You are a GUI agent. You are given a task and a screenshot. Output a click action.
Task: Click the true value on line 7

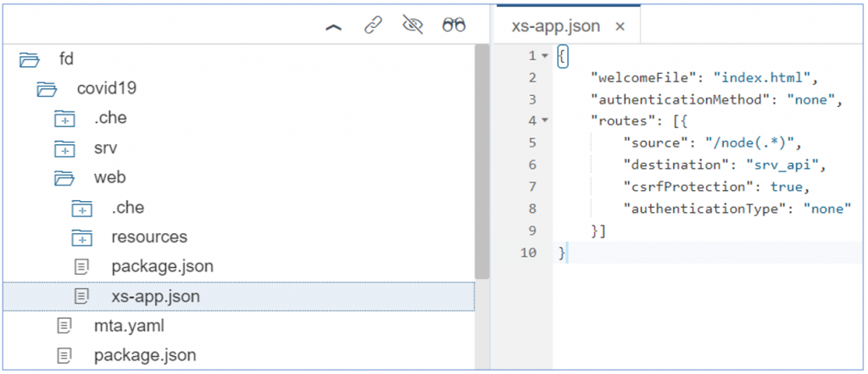click(786, 187)
